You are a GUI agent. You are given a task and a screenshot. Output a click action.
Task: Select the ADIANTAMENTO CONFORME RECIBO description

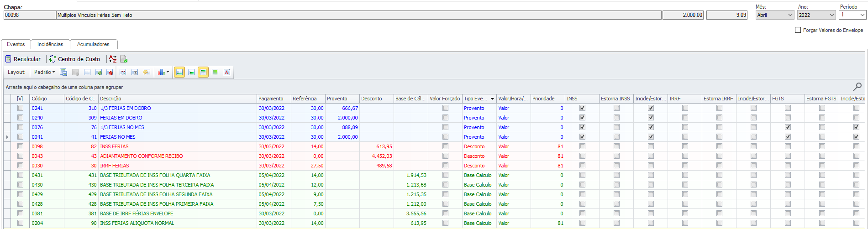(x=142, y=156)
